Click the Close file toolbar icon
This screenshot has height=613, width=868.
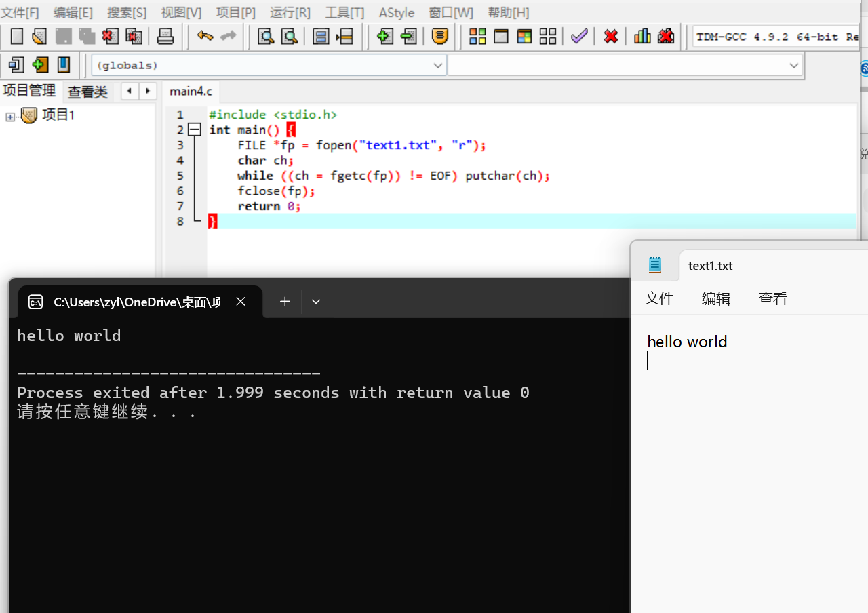(111, 36)
